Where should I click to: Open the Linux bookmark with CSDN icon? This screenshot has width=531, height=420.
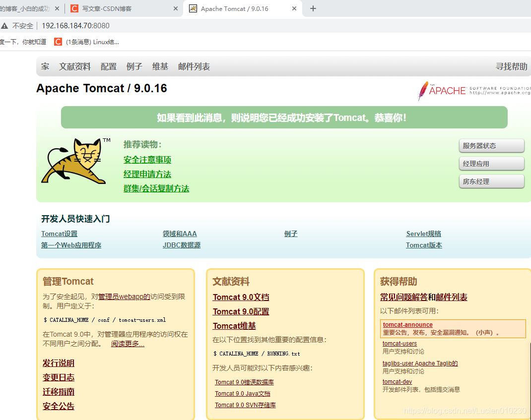click(x=87, y=42)
